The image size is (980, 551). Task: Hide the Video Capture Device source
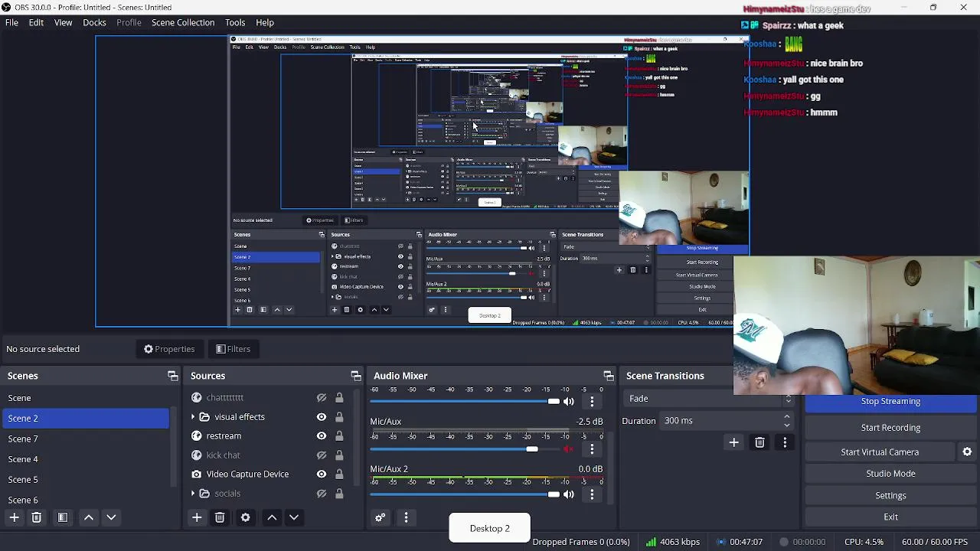point(322,474)
